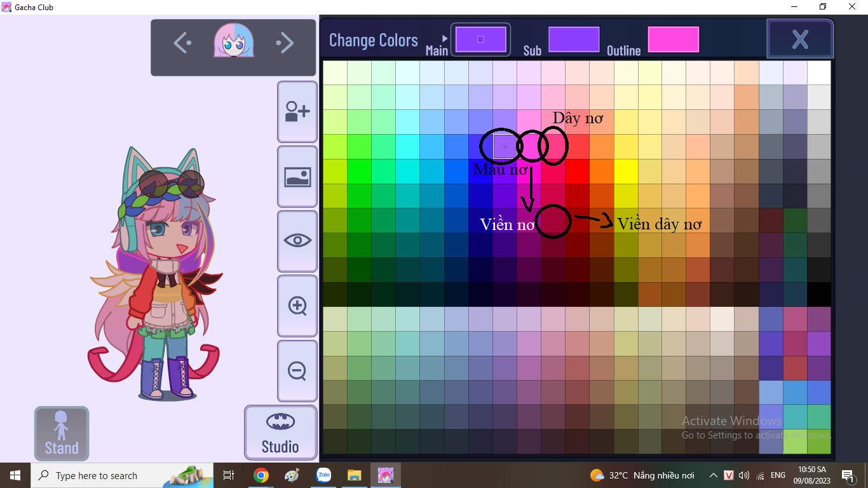Pick the pure black swatch
The image size is (868, 488).
point(819,295)
